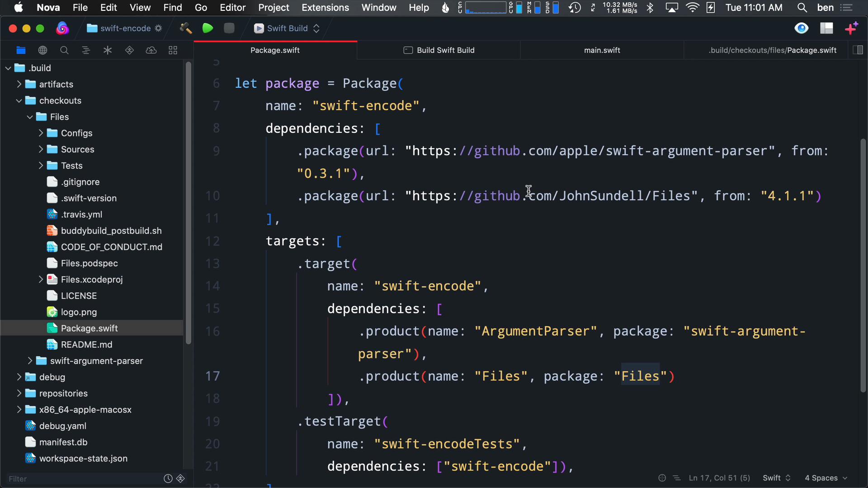
Task: Select the manifest.db file
Action: (91, 442)
